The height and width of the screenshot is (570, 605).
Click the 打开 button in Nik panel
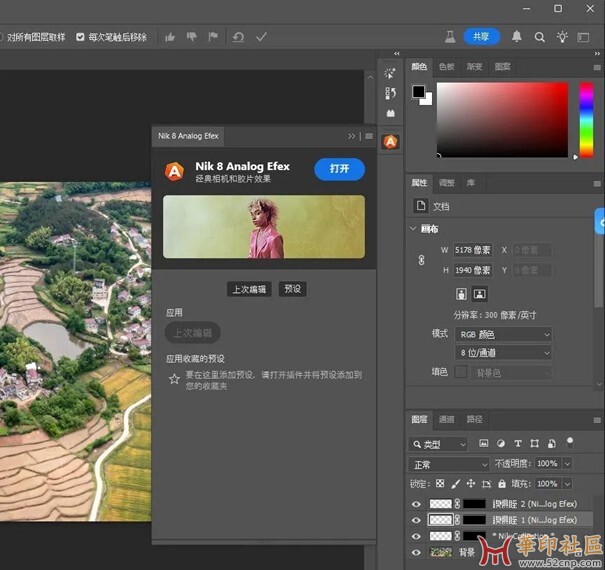(339, 169)
